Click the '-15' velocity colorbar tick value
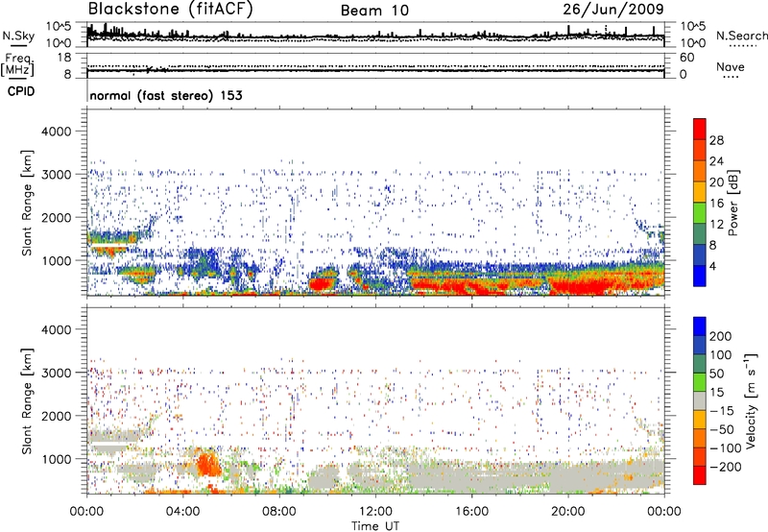Screen dimensions: 768x532 [722, 411]
